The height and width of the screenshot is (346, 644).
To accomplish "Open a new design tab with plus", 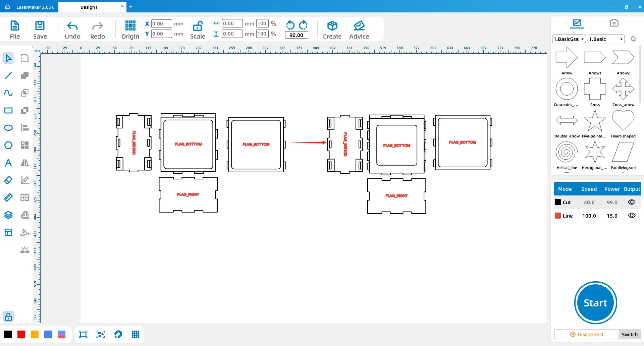I will 131,7.
